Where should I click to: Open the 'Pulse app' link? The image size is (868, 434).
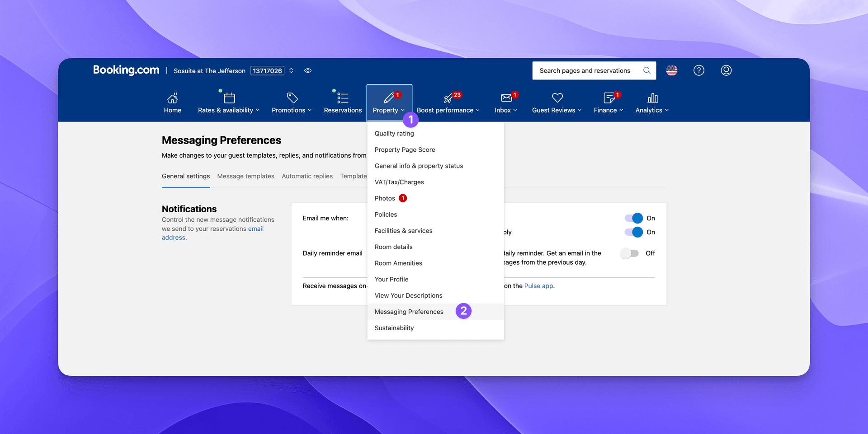[x=538, y=286]
